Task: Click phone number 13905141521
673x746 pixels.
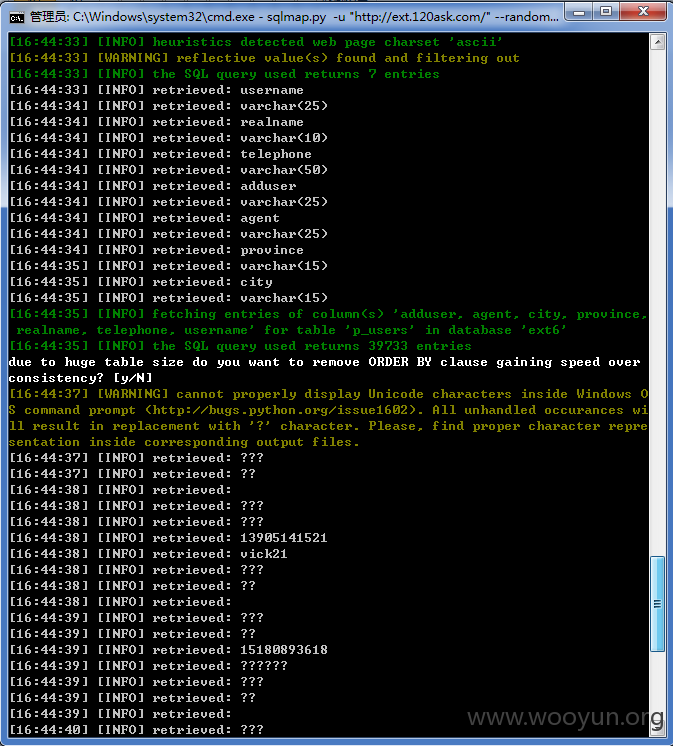Action: coord(284,538)
